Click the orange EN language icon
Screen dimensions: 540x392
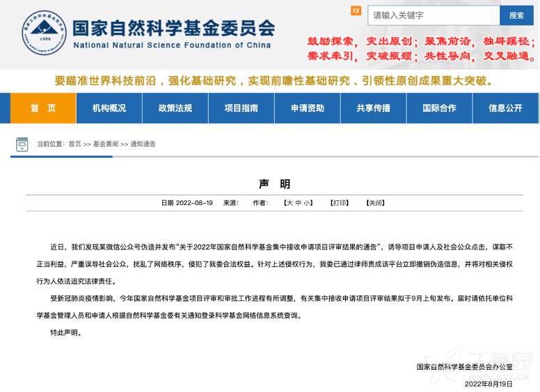[356, 11]
